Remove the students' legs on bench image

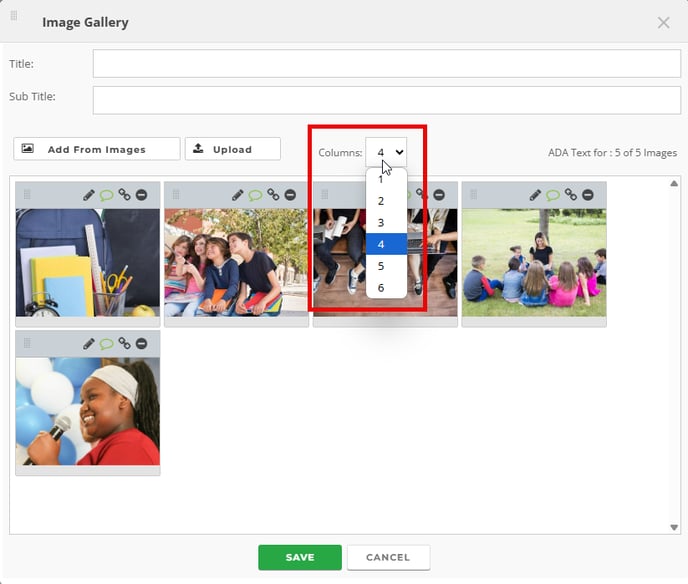point(439,194)
